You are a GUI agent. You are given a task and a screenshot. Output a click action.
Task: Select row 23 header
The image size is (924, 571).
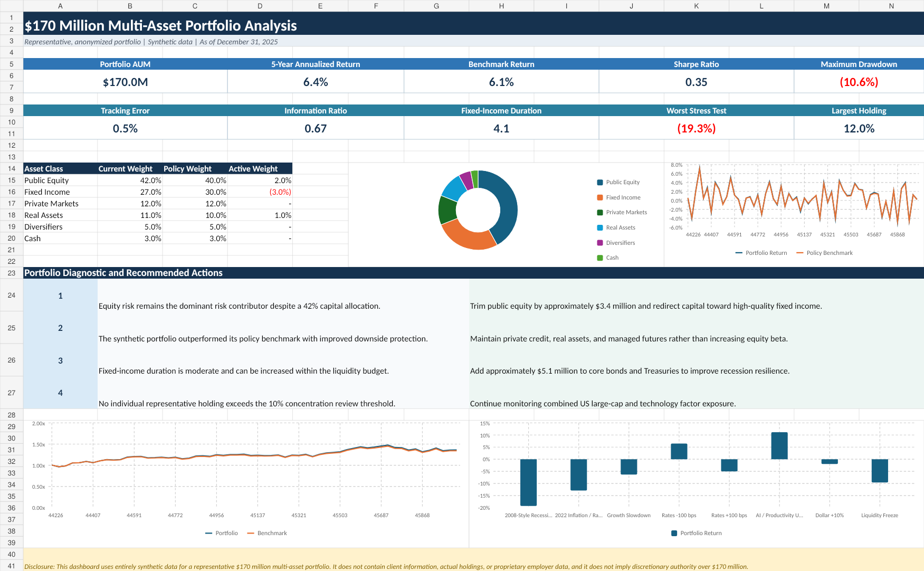click(x=12, y=273)
